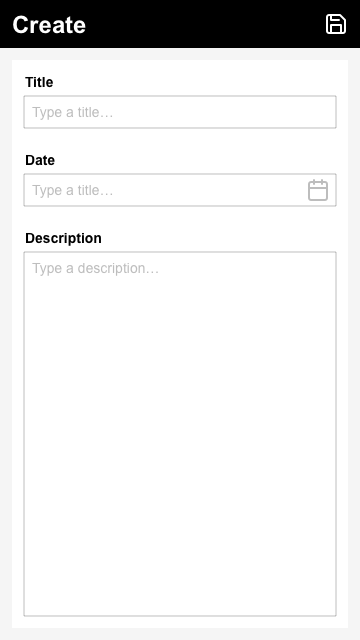Click the "Date" field label
Image resolution: width=360 pixels, height=640 pixels.
coord(40,160)
